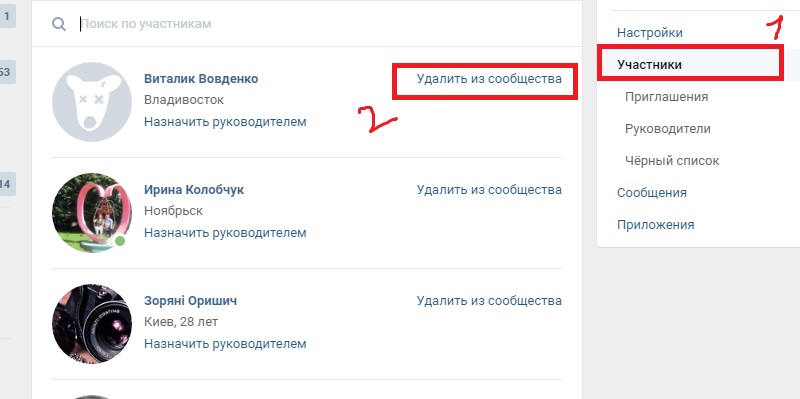The height and width of the screenshot is (399, 800).
Task: Open Зоряні Оришич's profile name link
Action: tap(190, 301)
